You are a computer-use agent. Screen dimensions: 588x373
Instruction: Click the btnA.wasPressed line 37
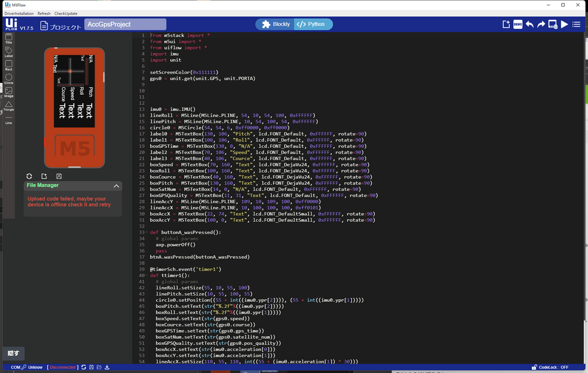click(199, 257)
